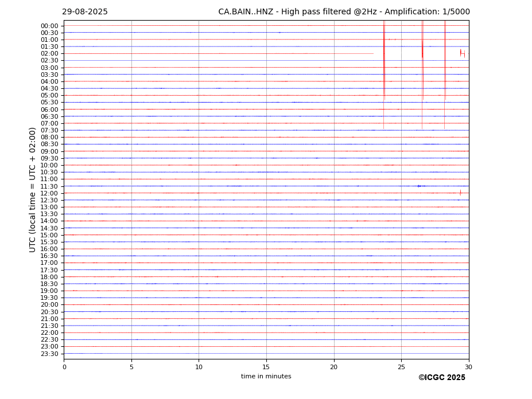
Task: Click the 20:30 time row label
Action: [49, 312]
